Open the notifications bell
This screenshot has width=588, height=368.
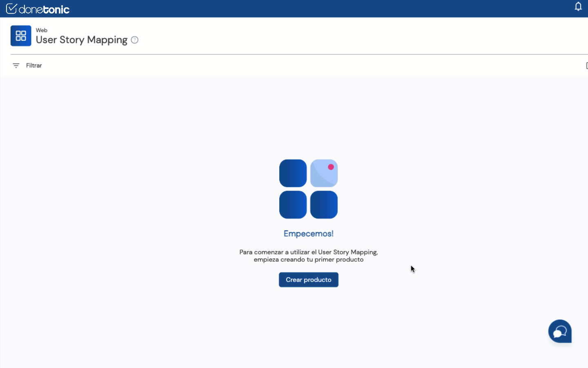[578, 7]
